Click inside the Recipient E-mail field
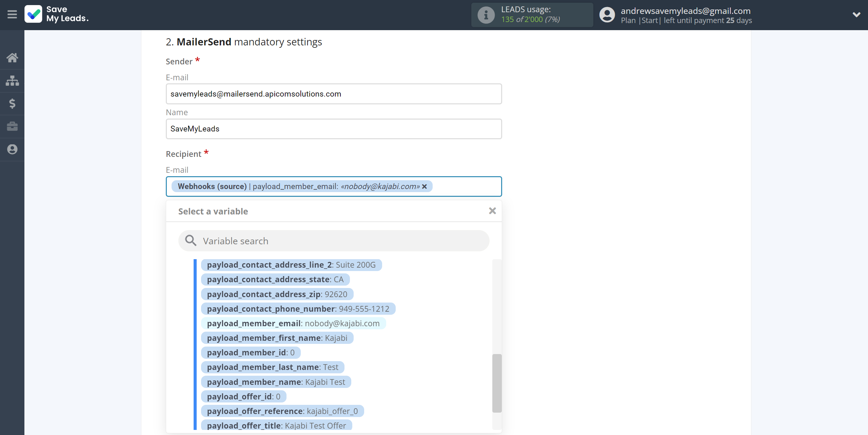868x435 pixels. 334,186
